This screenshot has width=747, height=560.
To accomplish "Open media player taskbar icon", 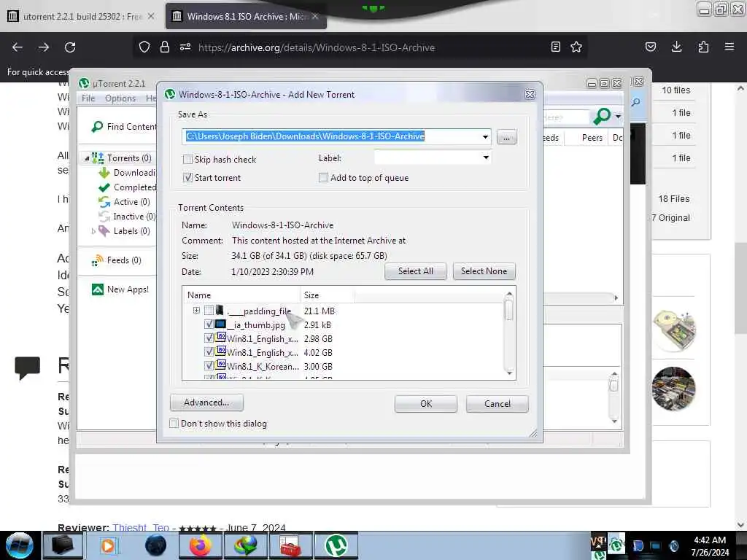I will tap(109, 545).
